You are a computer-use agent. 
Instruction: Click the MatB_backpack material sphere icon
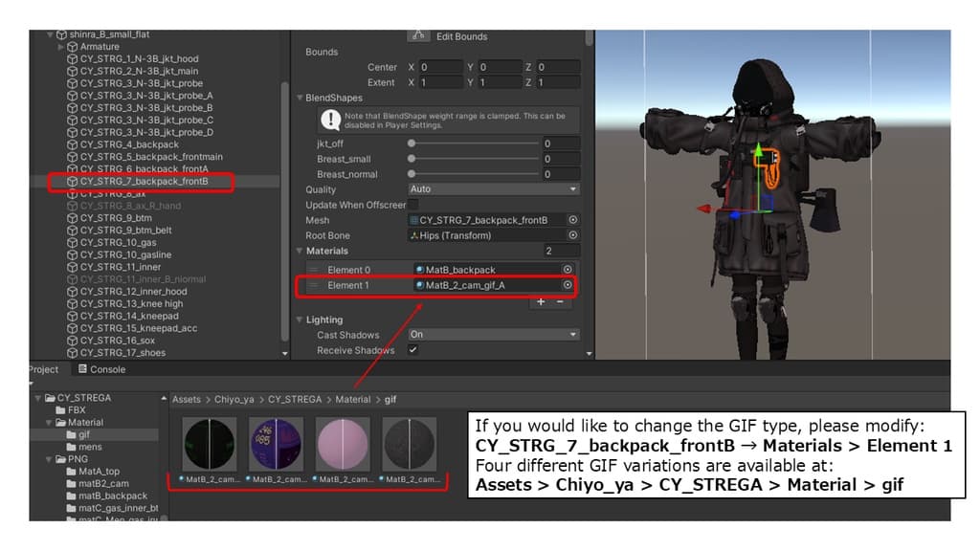coord(420,270)
